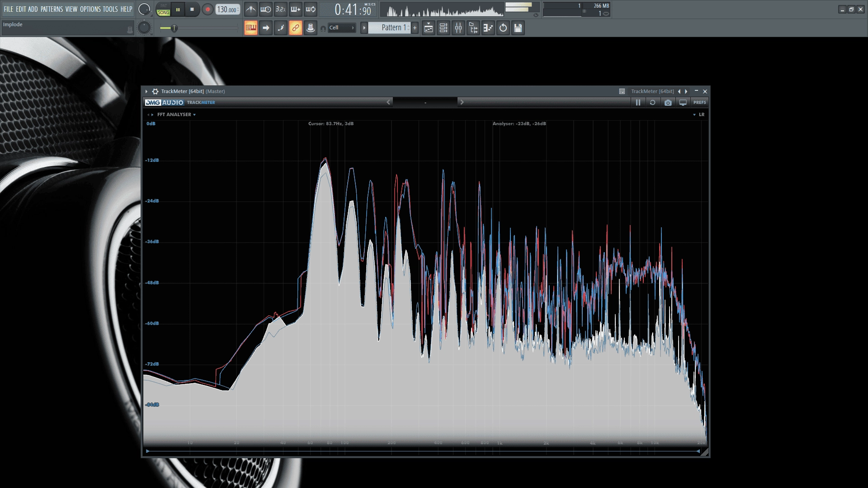Switch to next meter view arrow
The image size is (868, 488).
coord(152,115)
